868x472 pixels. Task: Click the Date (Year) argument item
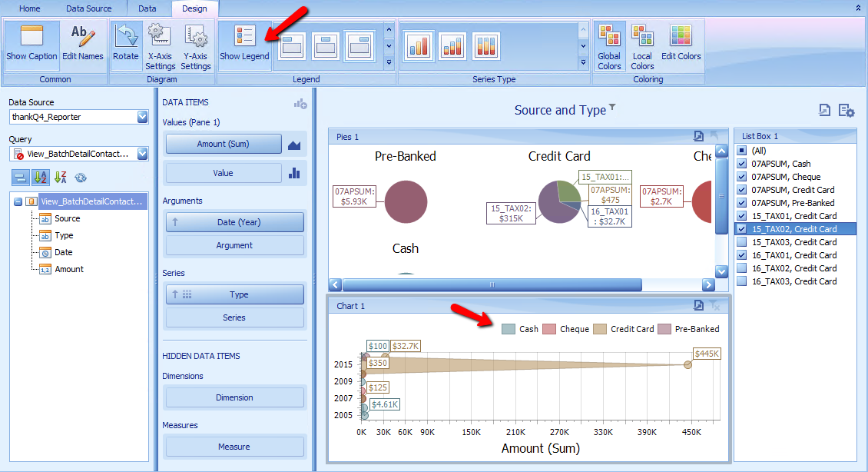(235, 222)
